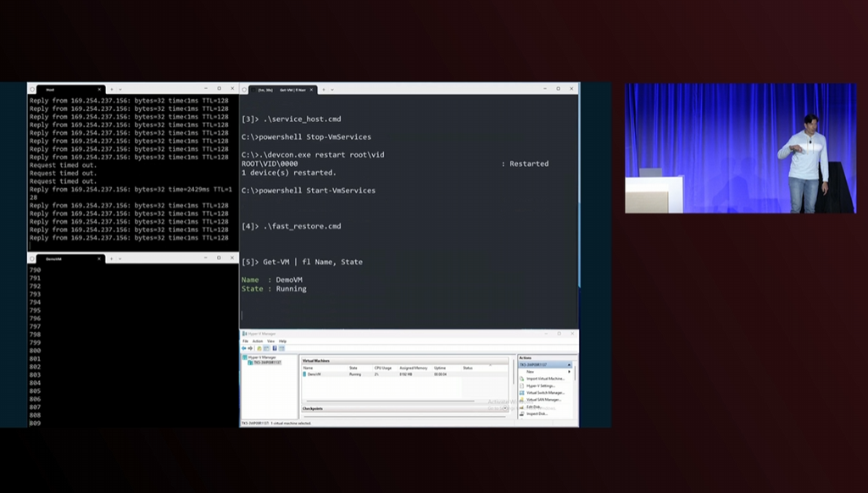
Task: Click Inspect Disk in the Actions pane
Action: (537, 413)
